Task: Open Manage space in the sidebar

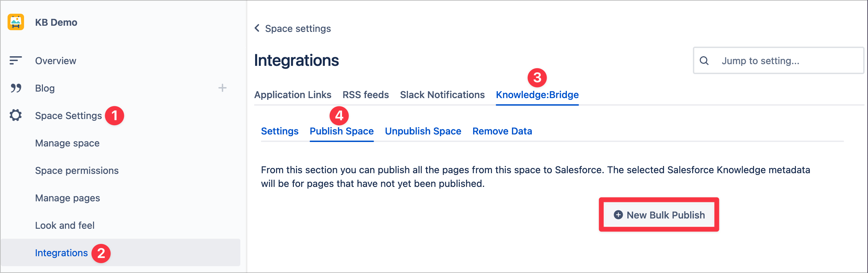Action: point(67,143)
